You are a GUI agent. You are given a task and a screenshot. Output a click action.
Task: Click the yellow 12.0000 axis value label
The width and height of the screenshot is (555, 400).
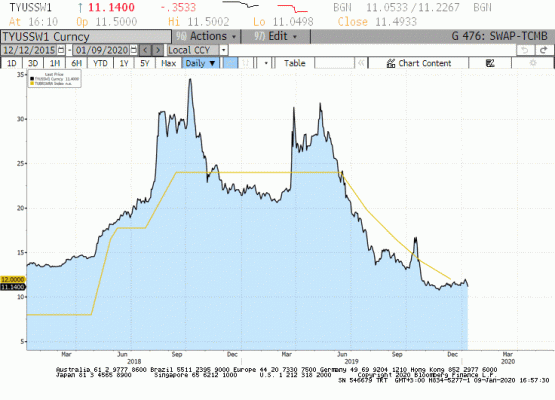[13, 280]
